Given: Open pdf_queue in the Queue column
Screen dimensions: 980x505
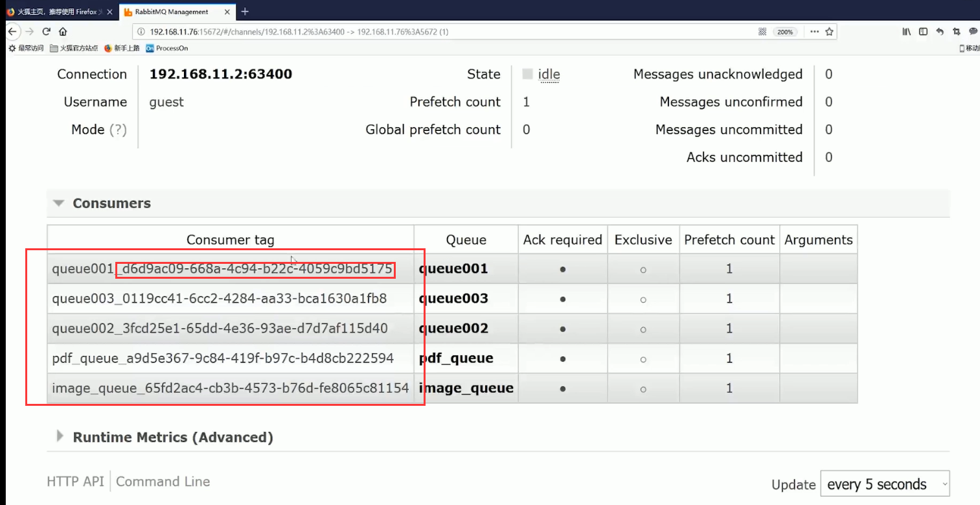Looking at the screenshot, I should coord(456,358).
